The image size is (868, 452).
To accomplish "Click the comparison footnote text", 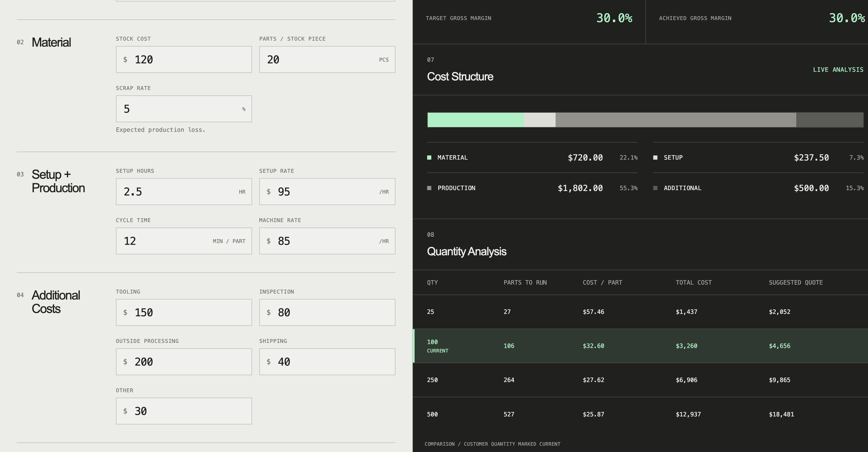I will click(492, 444).
